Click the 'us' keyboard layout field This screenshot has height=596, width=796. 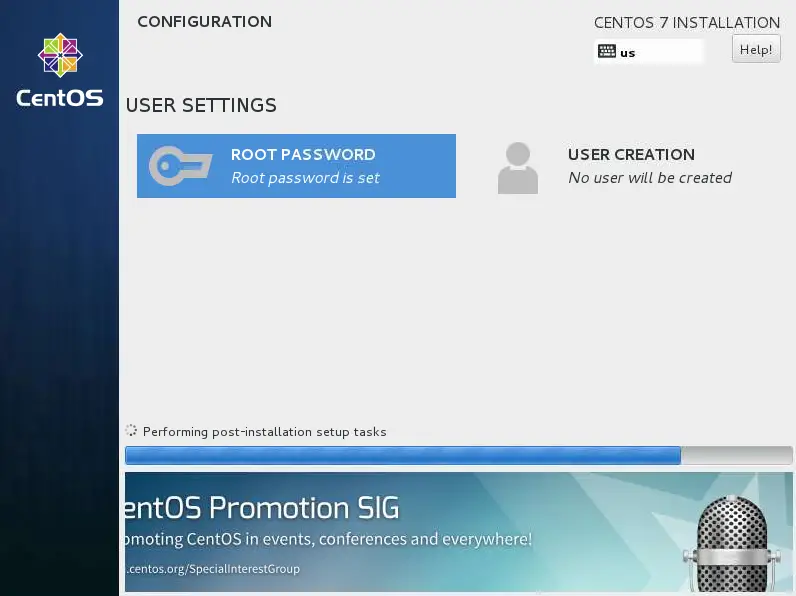tap(648, 52)
